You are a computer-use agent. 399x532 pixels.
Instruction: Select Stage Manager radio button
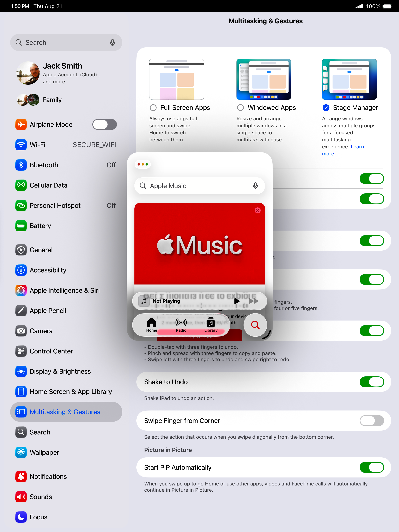(x=326, y=108)
